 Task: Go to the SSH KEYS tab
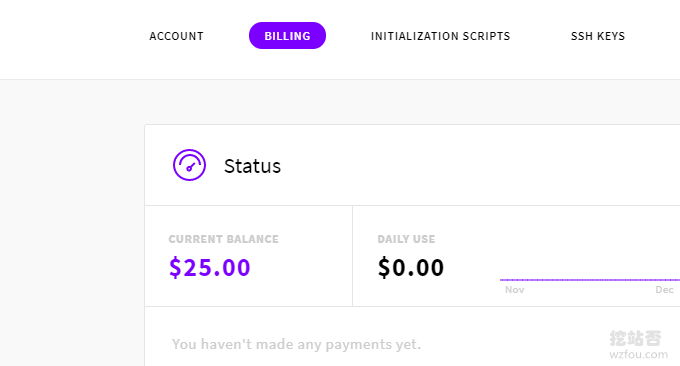tap(598, 36)
